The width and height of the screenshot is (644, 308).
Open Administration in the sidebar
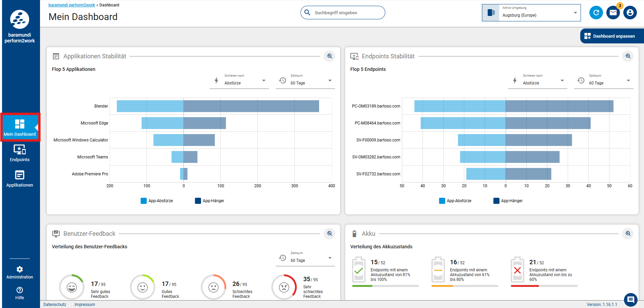point(20,272)
